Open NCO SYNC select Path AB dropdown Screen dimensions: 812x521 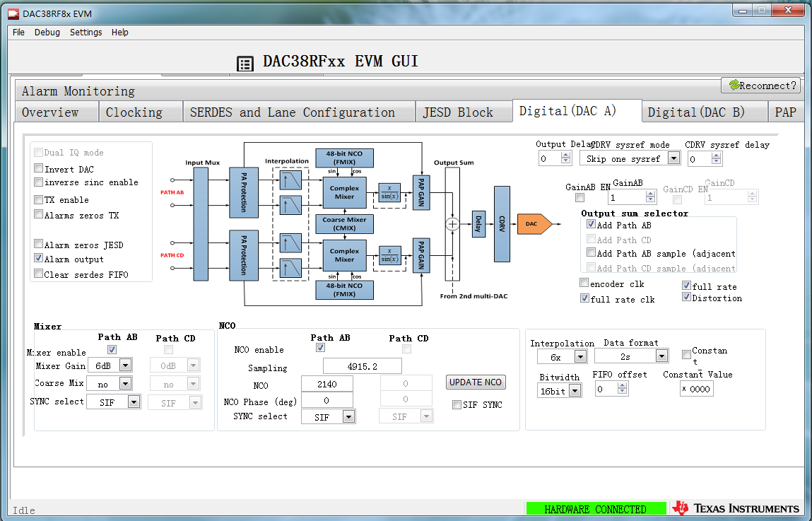tap(348, 416)
